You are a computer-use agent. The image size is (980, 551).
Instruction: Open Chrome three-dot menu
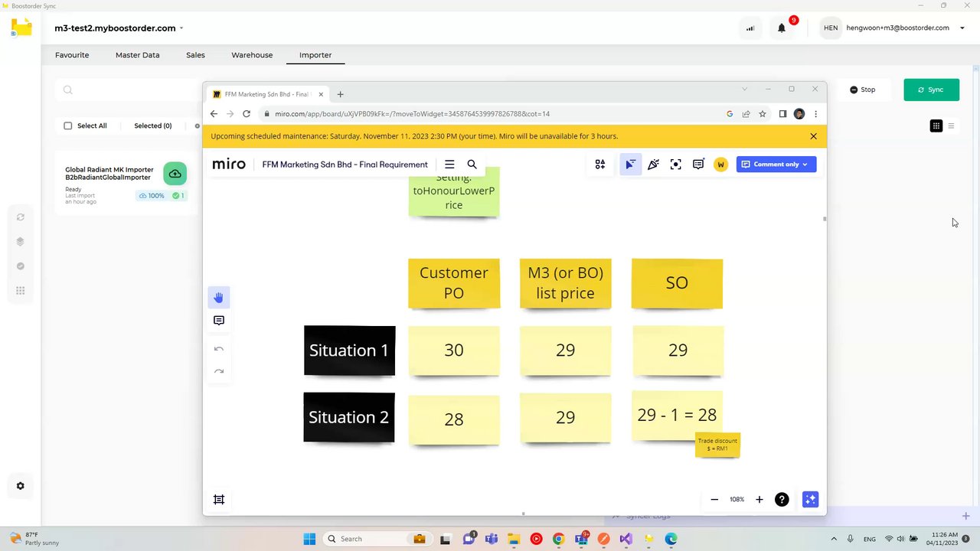[815, 114]
